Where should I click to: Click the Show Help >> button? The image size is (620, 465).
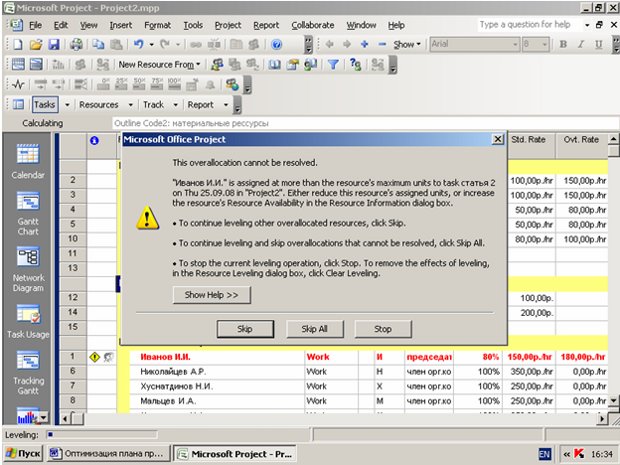click(x=210, y=295)
